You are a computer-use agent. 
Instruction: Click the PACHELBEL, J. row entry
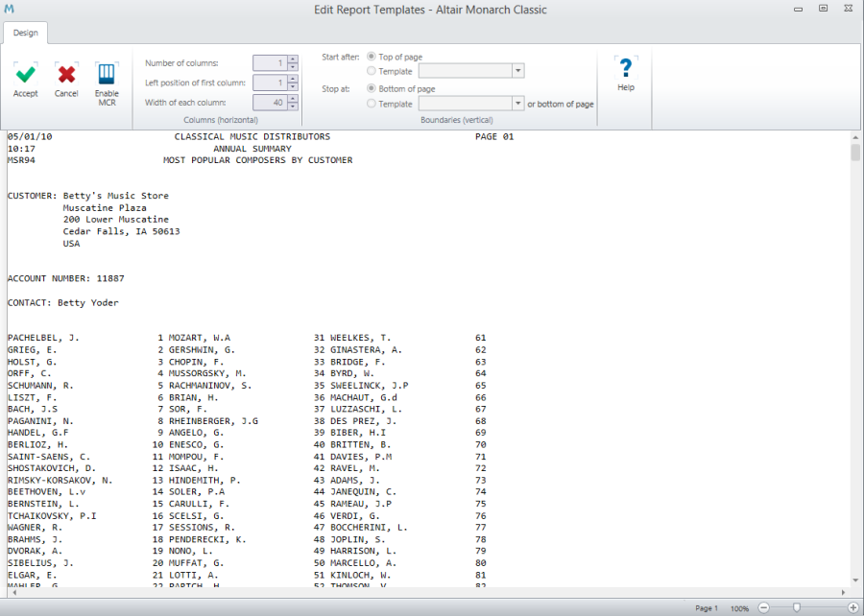43,338
